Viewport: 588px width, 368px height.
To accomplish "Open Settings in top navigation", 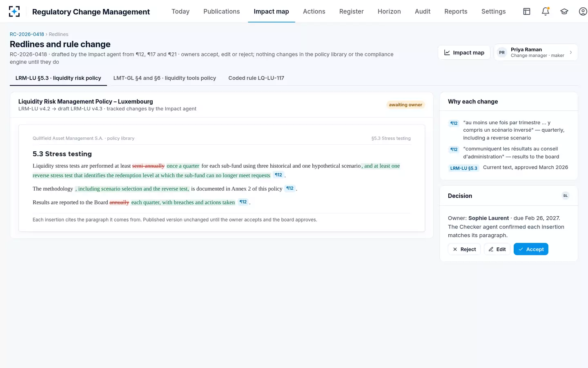I will [493, 11].
